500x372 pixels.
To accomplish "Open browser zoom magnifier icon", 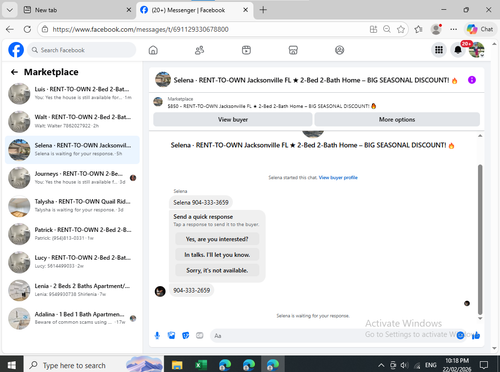I will [387, 29].
